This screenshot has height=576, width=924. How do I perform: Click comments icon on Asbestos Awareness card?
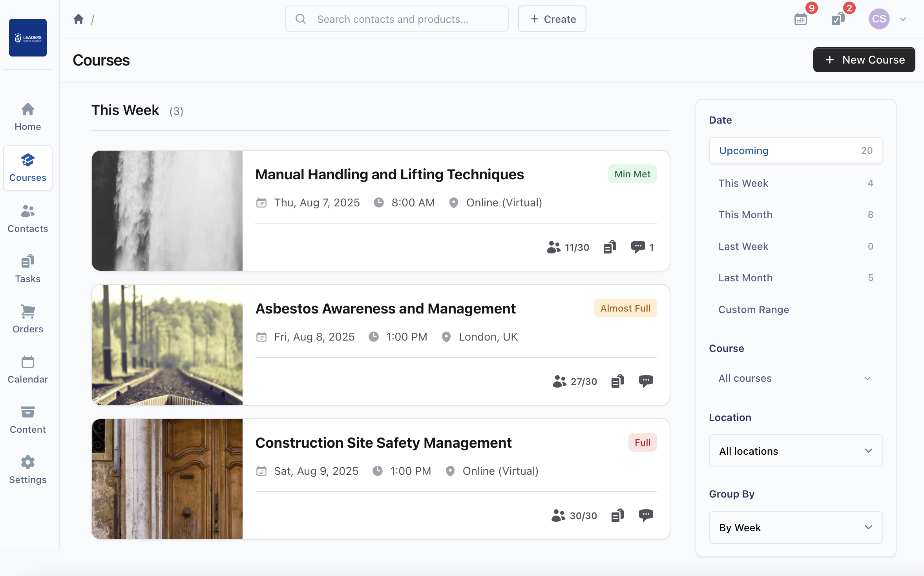point(646,381)
